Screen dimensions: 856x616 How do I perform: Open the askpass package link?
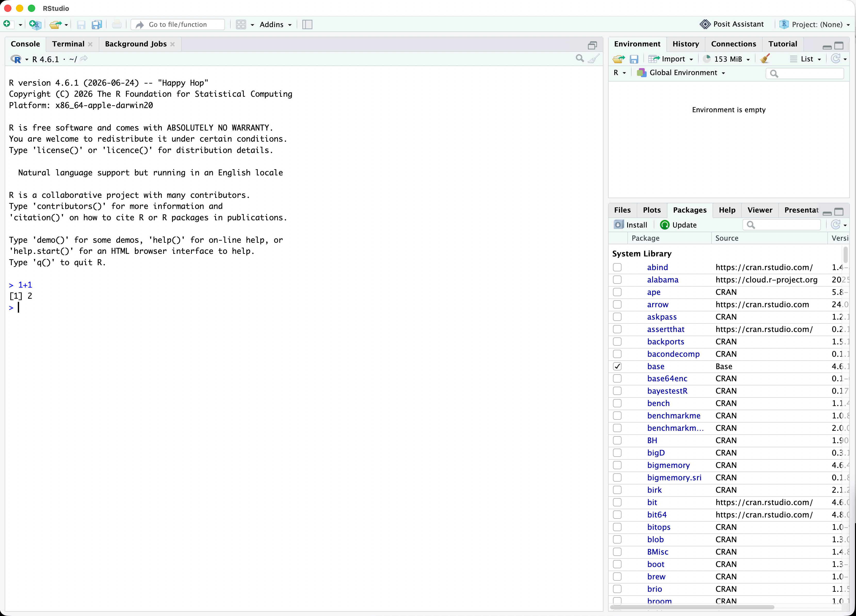click(662, 317)
